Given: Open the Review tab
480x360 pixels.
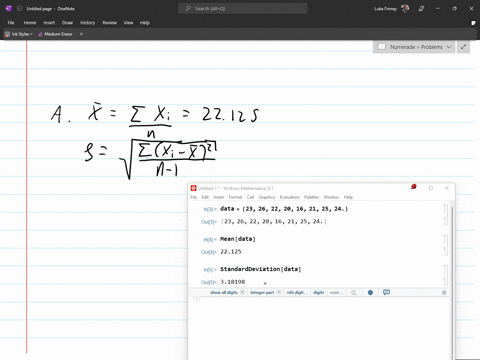Looking at the screenshot, I should click(109, 23).
